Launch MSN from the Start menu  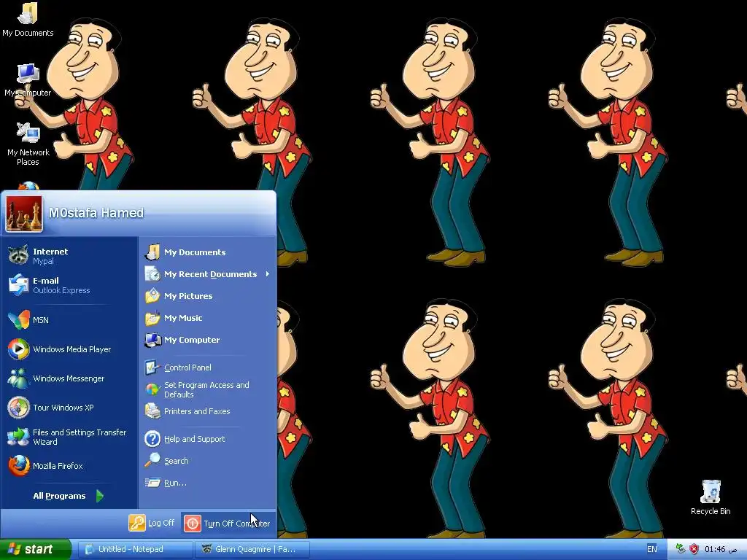pos(69,320)
